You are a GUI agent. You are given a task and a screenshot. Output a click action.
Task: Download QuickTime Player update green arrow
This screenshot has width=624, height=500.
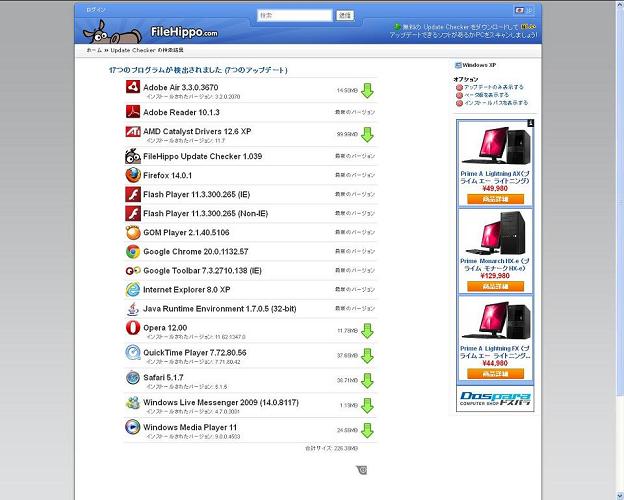(367, 356)
